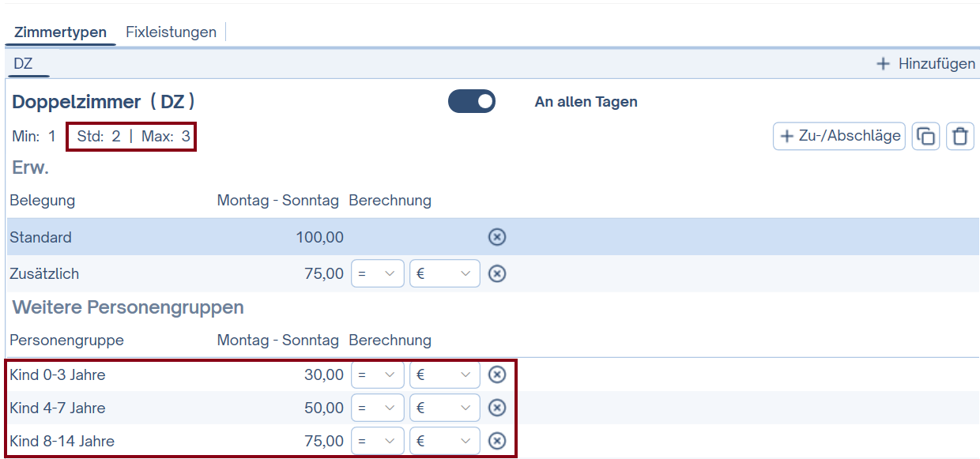
Task: Click the Hinzufügen button
Action: 926,64
